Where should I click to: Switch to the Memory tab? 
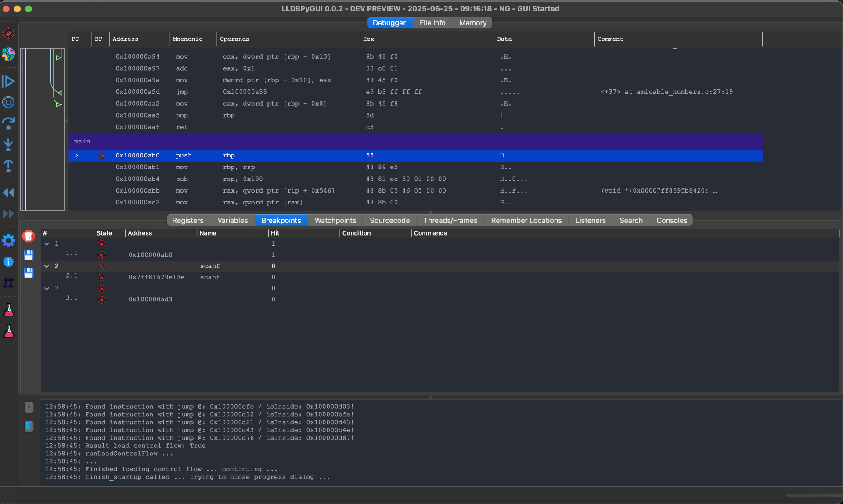(472, 23)
